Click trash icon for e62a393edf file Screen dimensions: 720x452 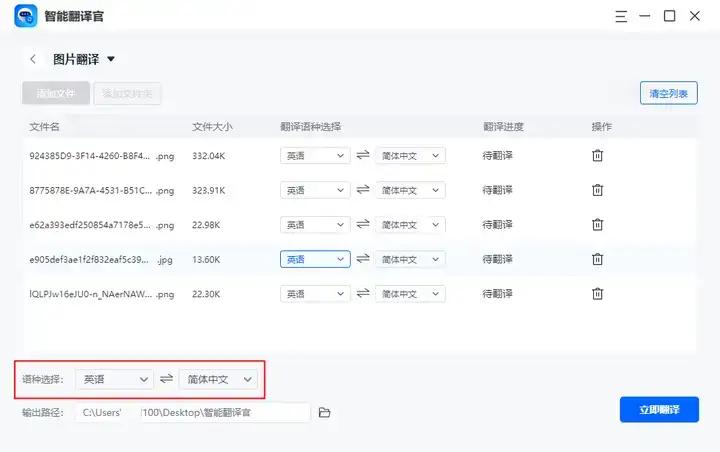(597, 225)
